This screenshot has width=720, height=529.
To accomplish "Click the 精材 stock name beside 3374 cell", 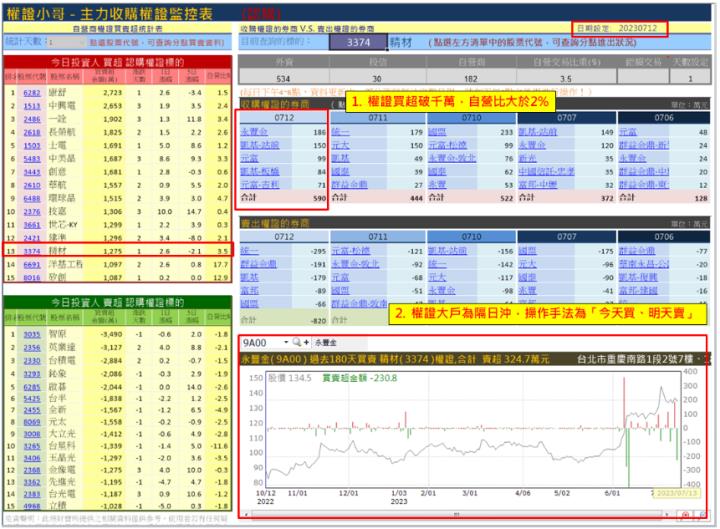I will (x=401, y=42).
